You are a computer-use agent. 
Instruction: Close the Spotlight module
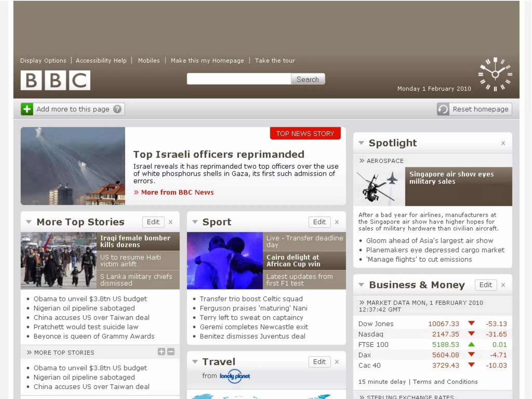coord(503,143)
